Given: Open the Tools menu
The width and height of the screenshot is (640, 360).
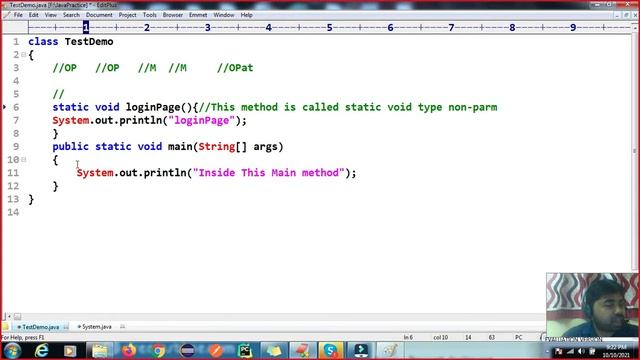Looking at the screenshot, I should point(149,15).
